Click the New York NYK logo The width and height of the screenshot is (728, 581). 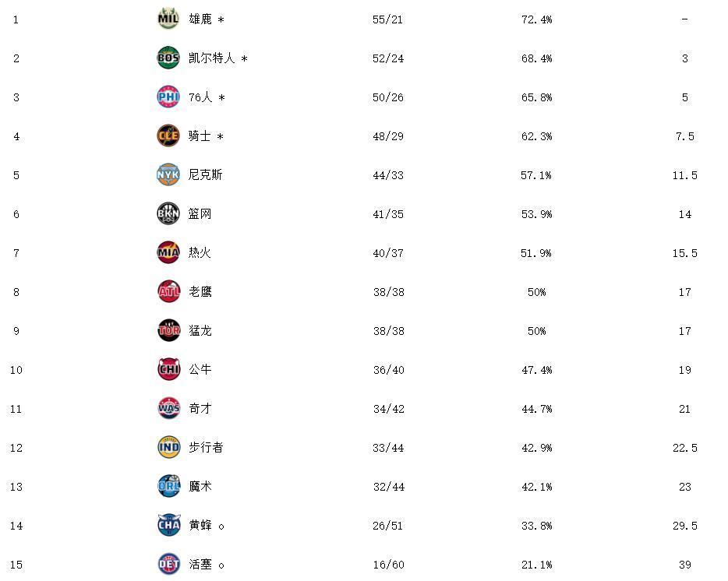[x=168, y=175]
